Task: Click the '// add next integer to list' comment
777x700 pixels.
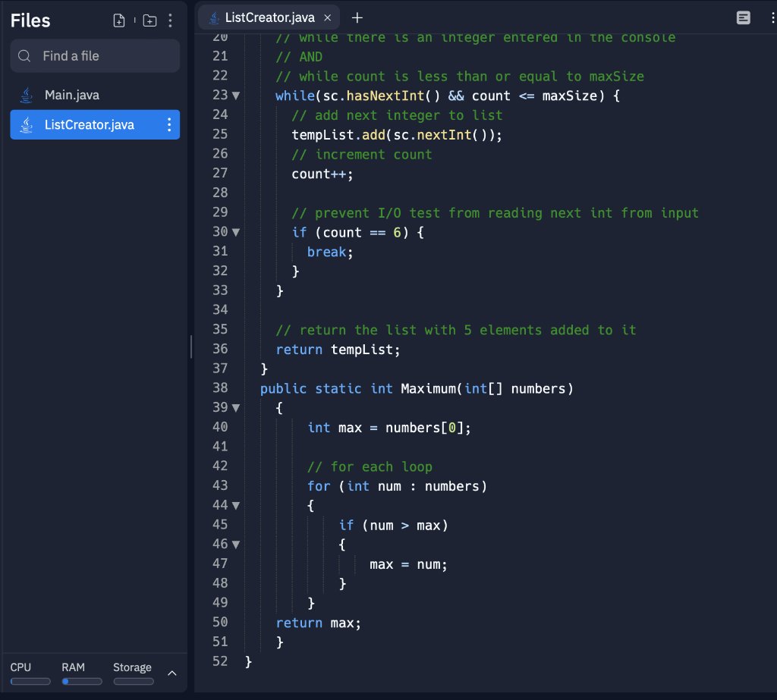Action: (397, 115)
